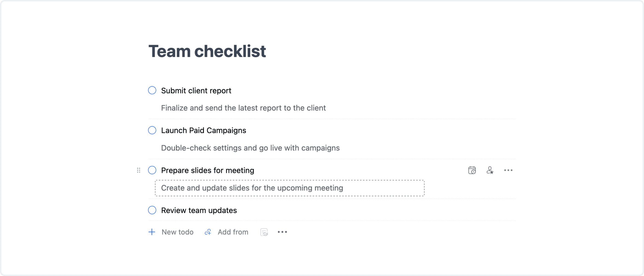Mark Prepare slides for meeting as done
The height and width of the screenshot is (276, 644).
(152, 170)
